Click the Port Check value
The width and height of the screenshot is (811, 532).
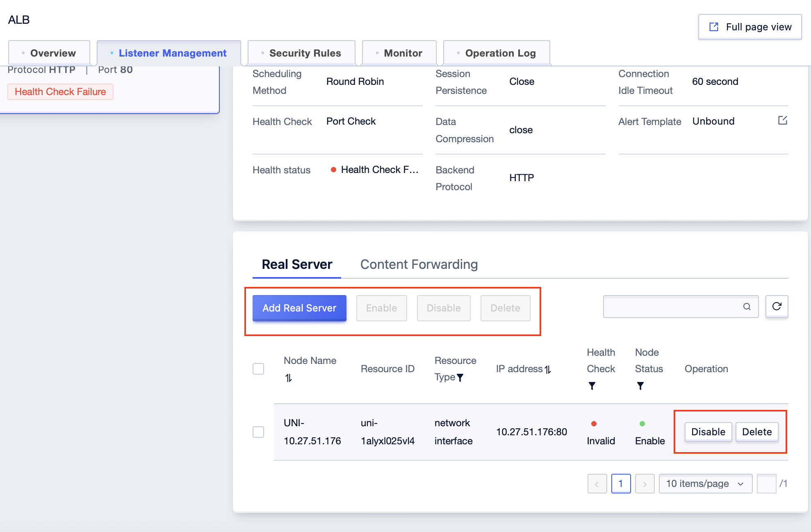(x=351, y=121)
